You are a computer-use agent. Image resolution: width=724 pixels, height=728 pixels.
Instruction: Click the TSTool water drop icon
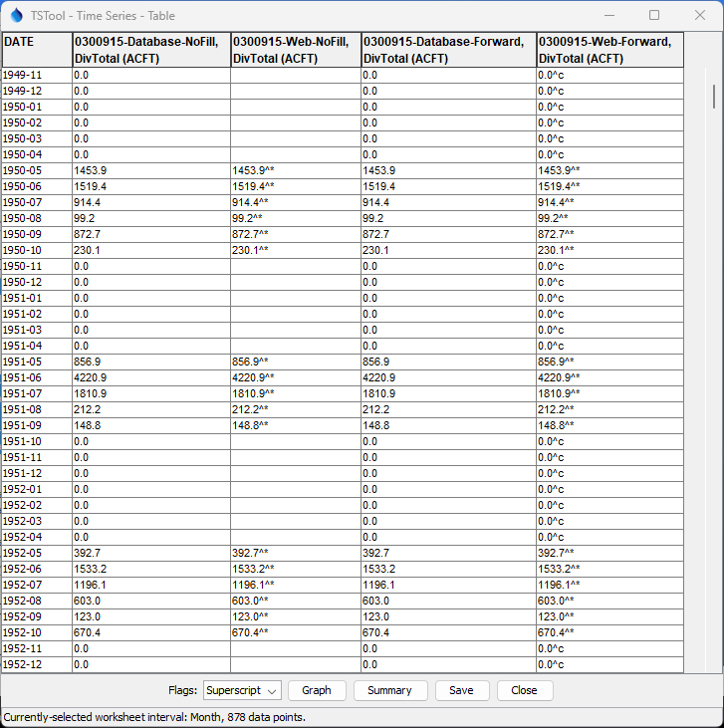point(17,15)
